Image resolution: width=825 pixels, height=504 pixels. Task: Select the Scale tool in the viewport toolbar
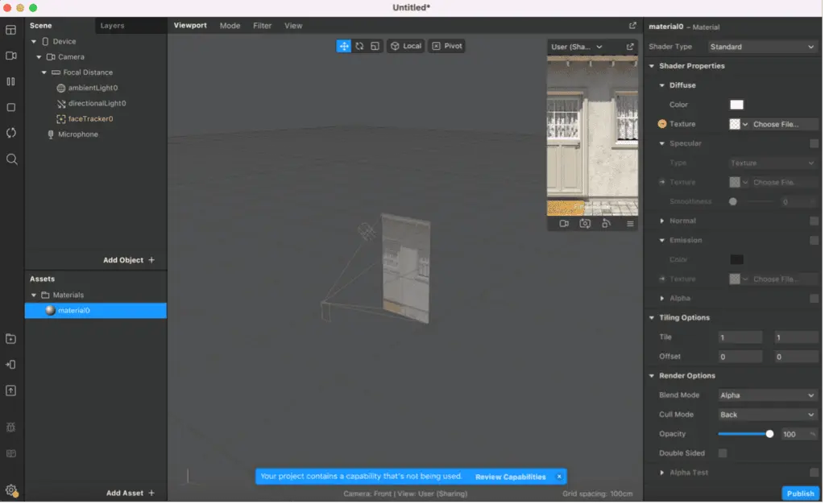coord(373,46)
